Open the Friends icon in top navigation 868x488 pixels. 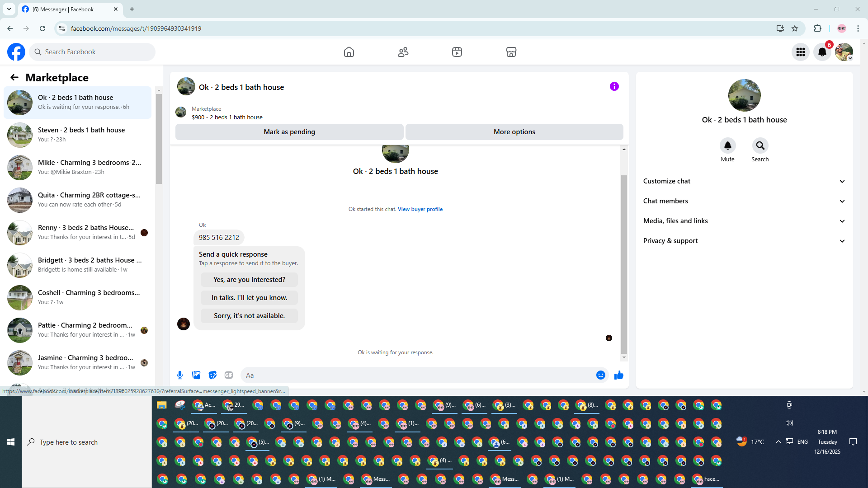[403, 52]
